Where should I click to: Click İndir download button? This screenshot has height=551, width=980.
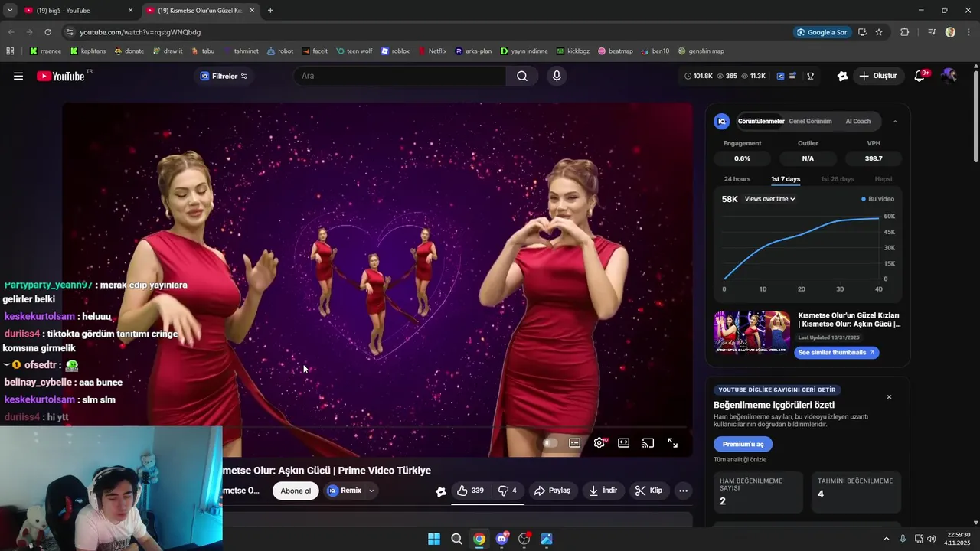click(x=603, y=491)
